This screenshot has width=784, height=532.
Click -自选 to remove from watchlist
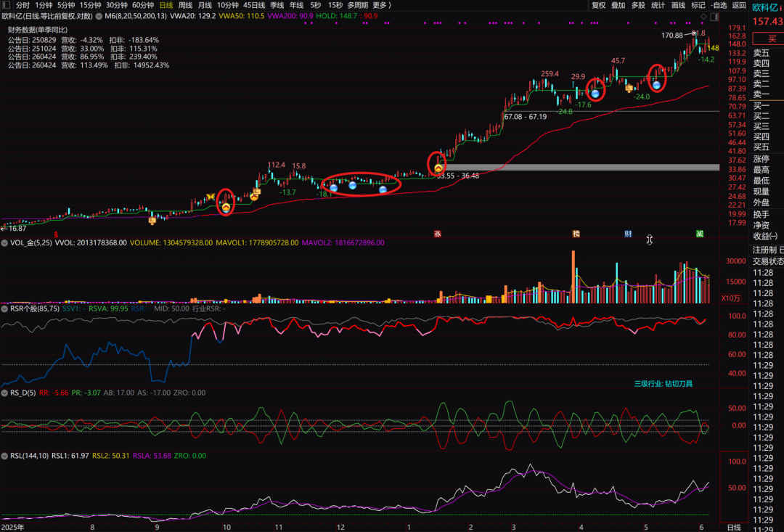719,5
